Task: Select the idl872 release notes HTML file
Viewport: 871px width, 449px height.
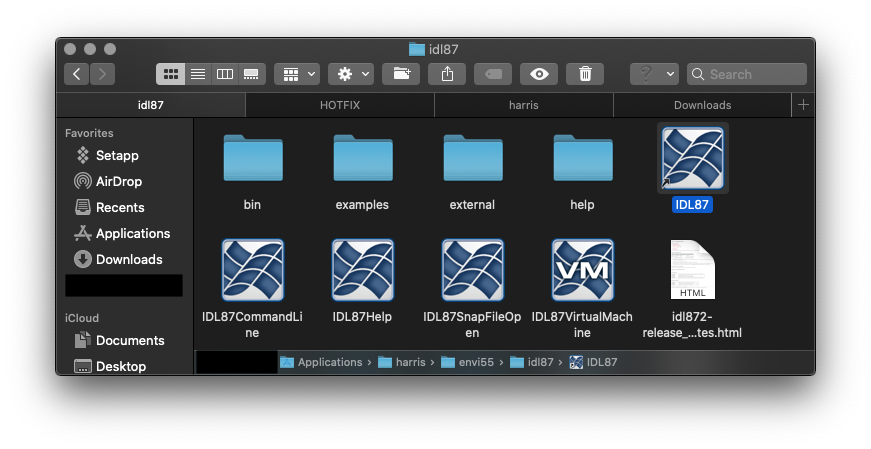Action: click(692, 270)
